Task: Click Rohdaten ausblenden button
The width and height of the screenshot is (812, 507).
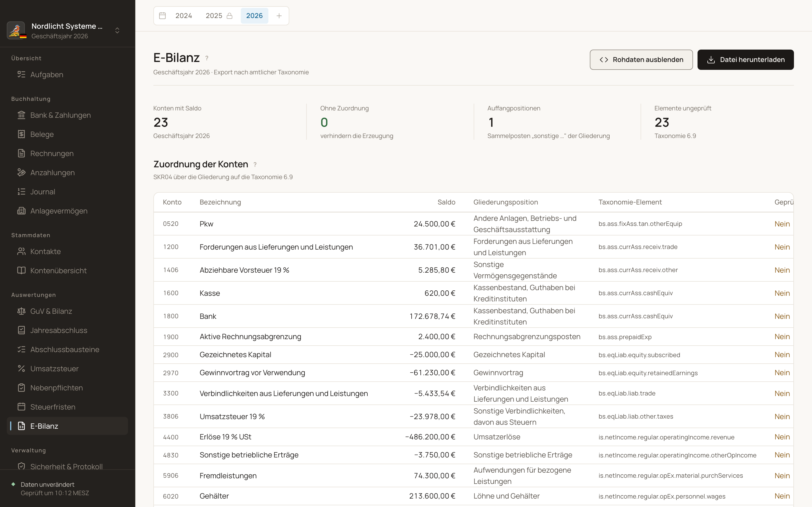Action: point(641,60)
